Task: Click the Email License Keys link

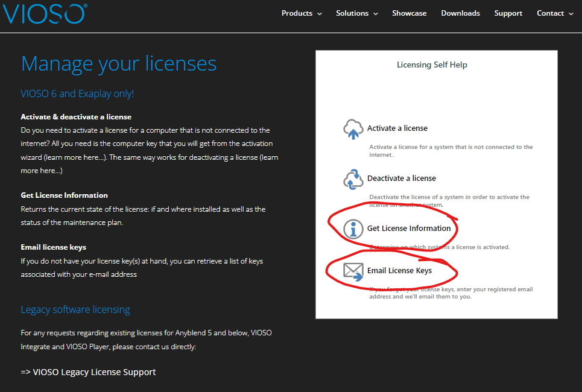Action: [399, 271]
